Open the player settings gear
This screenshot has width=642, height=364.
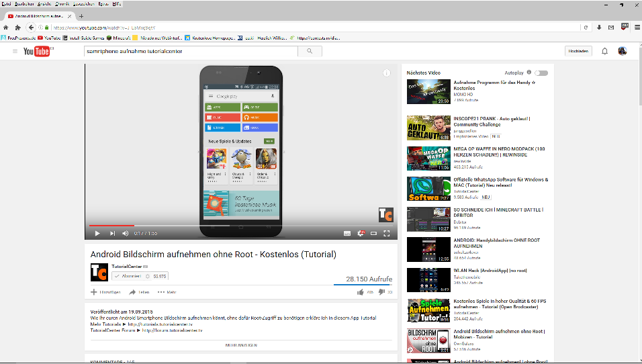pyautogui.click(x=361, y=233)
